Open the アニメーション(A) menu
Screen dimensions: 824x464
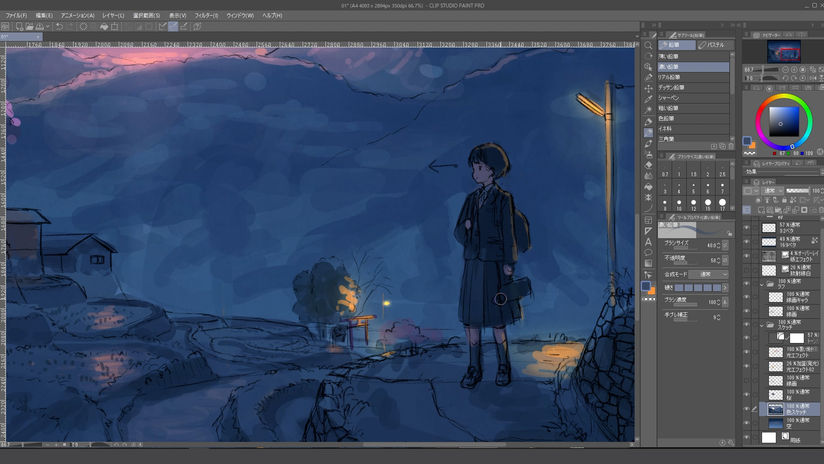[x=77, y=16]
